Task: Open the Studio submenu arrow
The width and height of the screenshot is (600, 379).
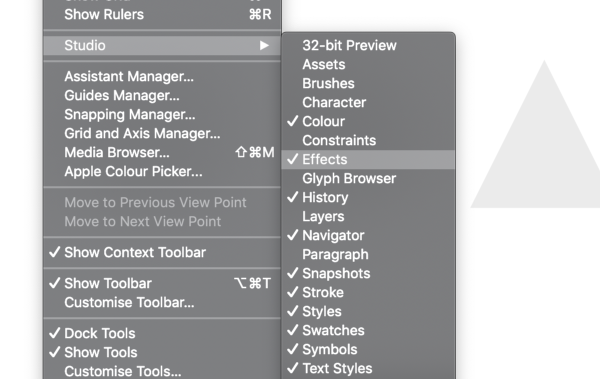Action: point(264,46)
